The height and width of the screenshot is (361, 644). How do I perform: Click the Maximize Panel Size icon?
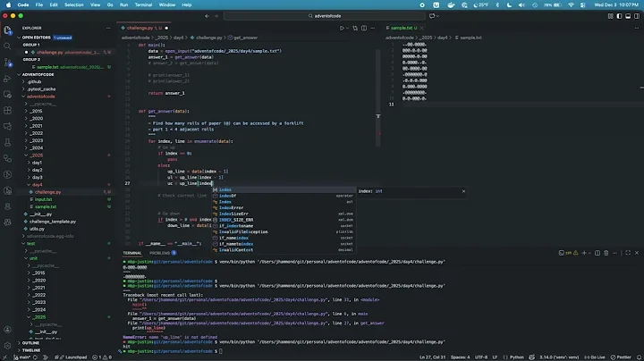pyautogui.click(x=628, y=253)
